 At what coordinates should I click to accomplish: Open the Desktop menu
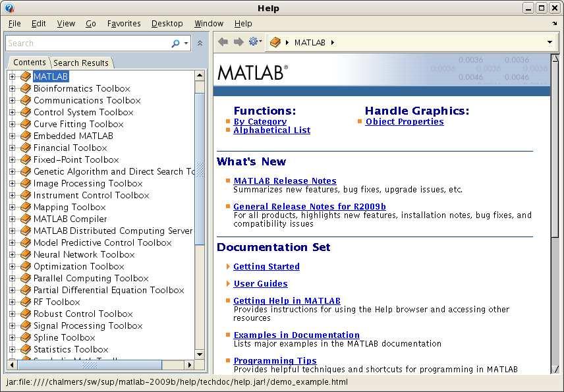point(167,24)
